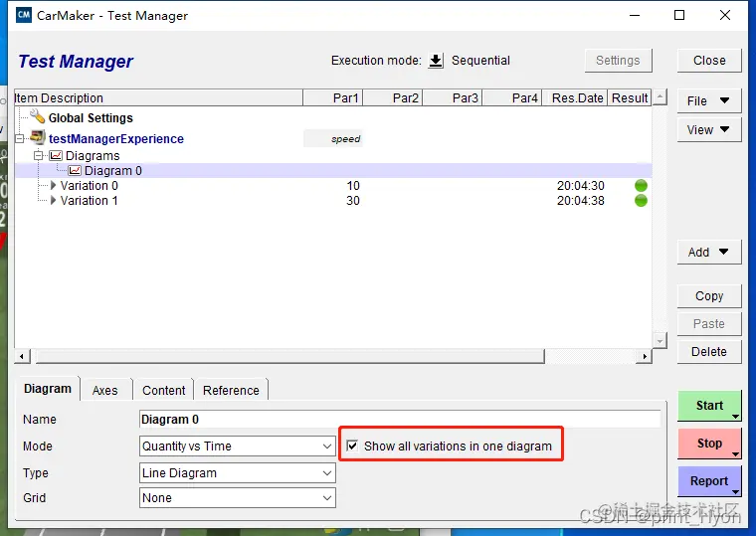Click the Res.Date column header

(x=575, y=97)
